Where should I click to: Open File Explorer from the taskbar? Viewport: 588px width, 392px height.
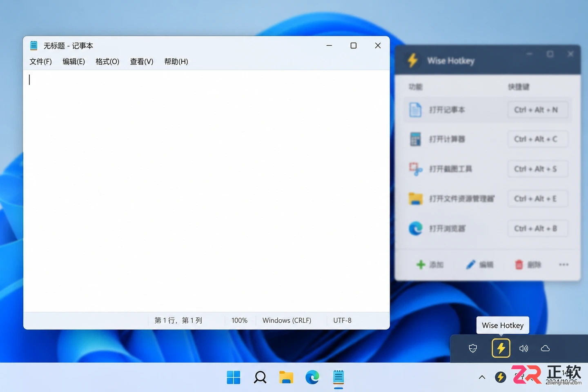pyautogui.click(x=286, y=377)
